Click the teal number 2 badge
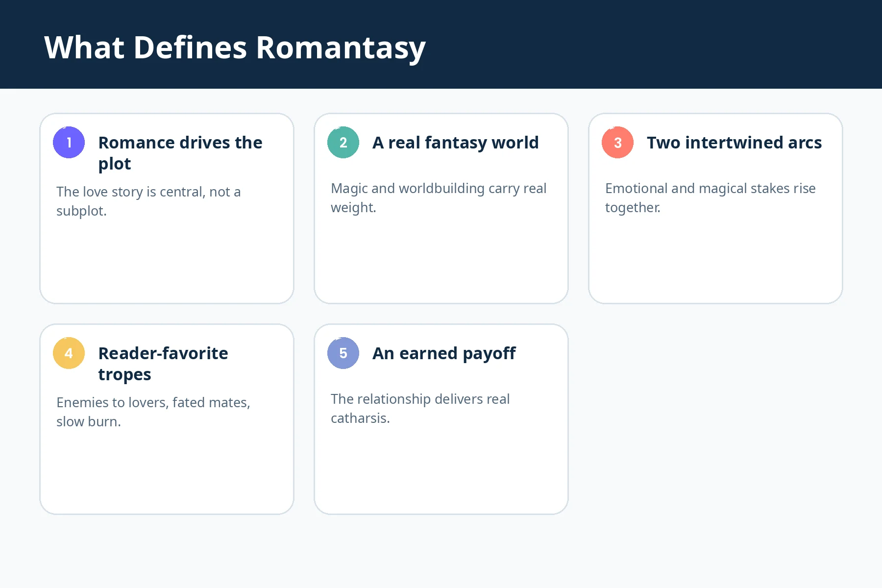 click(x=343, y=142)
